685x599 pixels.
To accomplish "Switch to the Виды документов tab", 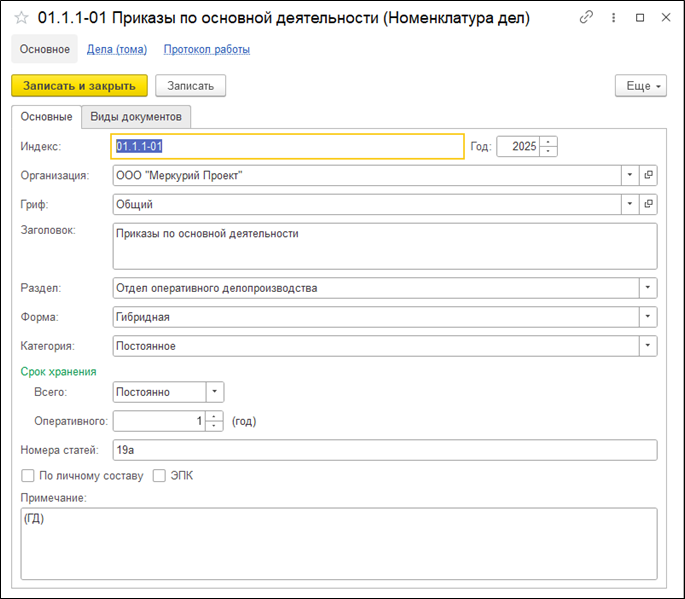I will click(x=136, y=117).
